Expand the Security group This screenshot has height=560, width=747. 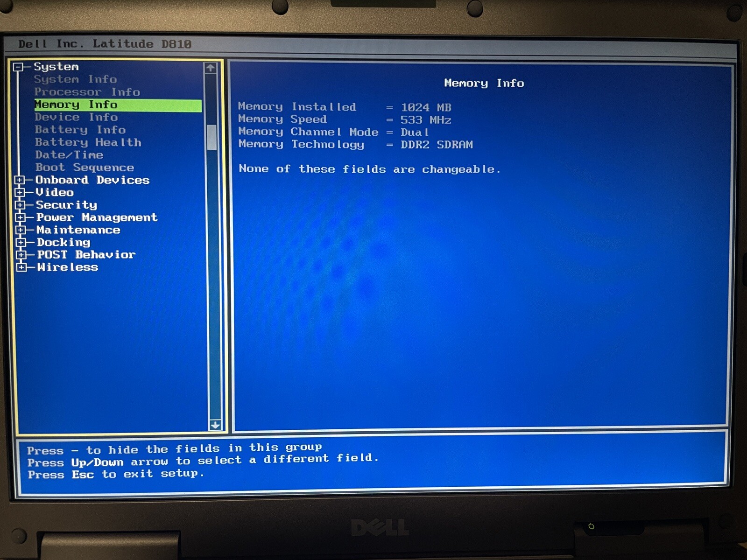[20, 205]
